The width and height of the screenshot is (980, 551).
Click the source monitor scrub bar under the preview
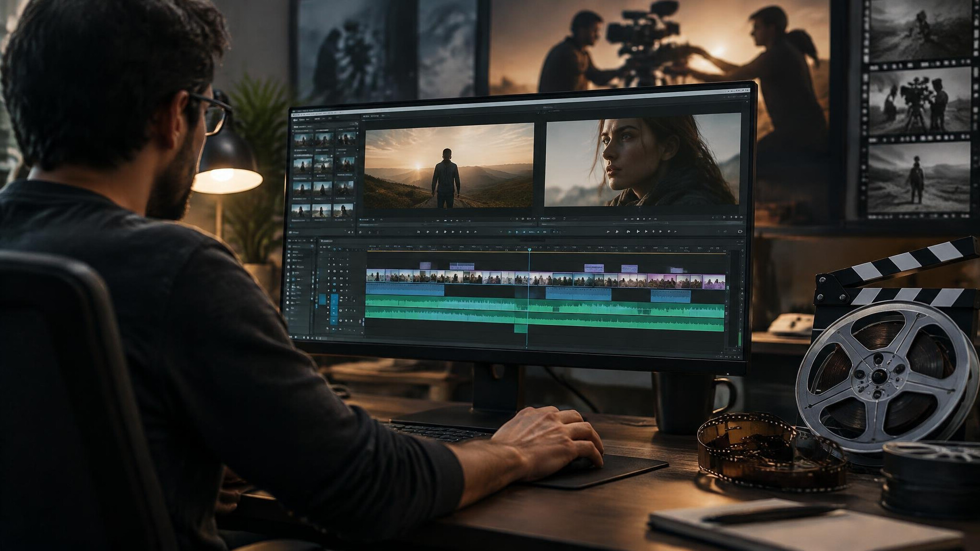pyautogui.click(x=446, y=224)
